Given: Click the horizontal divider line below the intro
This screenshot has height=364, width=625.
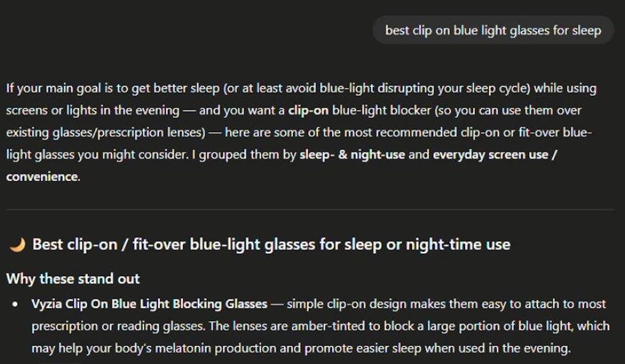Looking at the screenshot, I should pos(310,210).
